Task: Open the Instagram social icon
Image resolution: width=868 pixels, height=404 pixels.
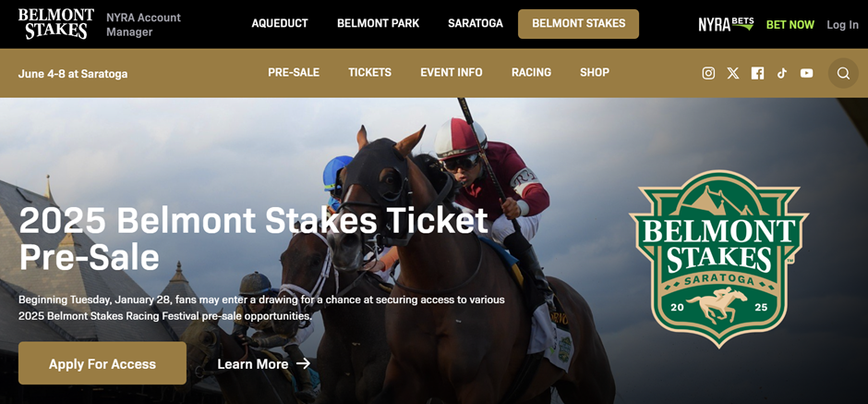Action: pyautogui.click(x=708, y=73)
